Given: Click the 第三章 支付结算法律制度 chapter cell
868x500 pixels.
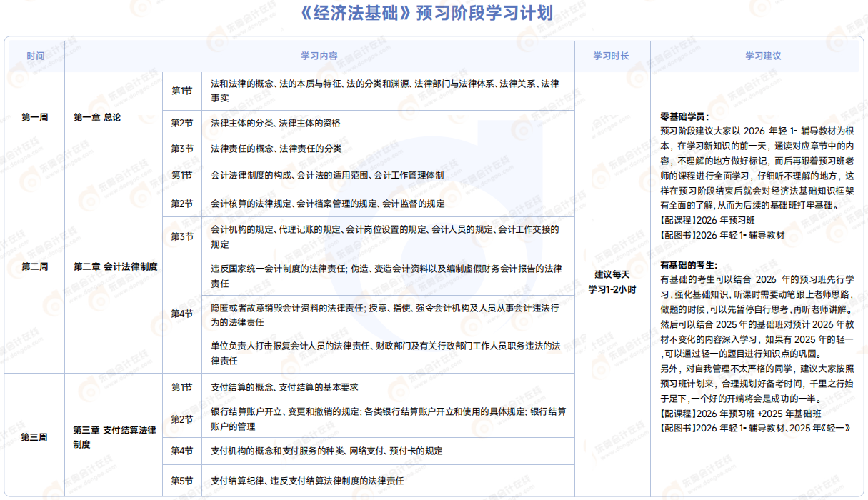Looking at the screenshot, I should click(114, 436).
